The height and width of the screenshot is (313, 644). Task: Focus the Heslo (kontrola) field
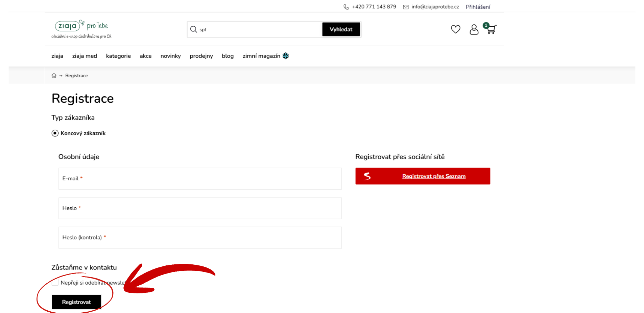click(x=200, y=238)
